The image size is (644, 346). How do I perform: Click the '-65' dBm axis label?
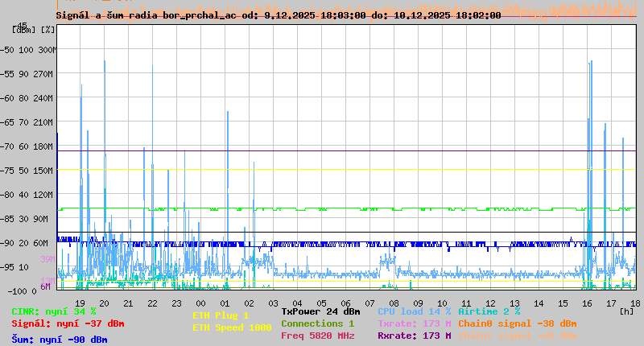(7, 123)
